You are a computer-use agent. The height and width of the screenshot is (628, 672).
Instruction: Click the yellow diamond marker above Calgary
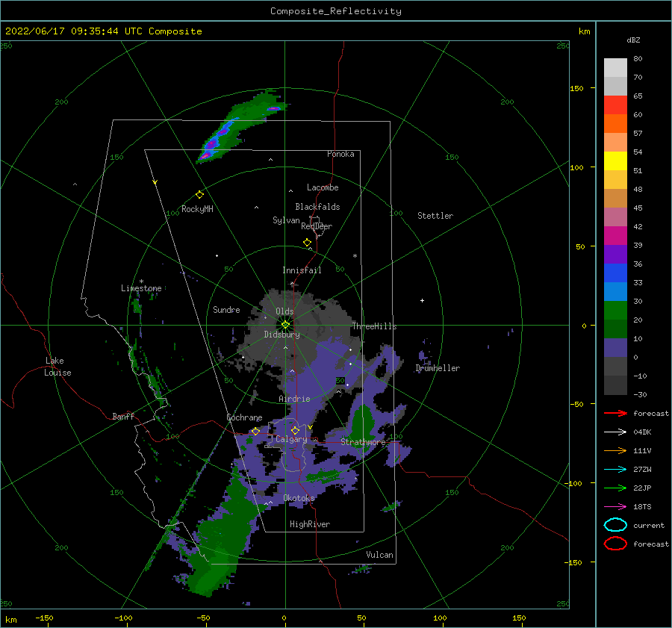tap(295, 430)
